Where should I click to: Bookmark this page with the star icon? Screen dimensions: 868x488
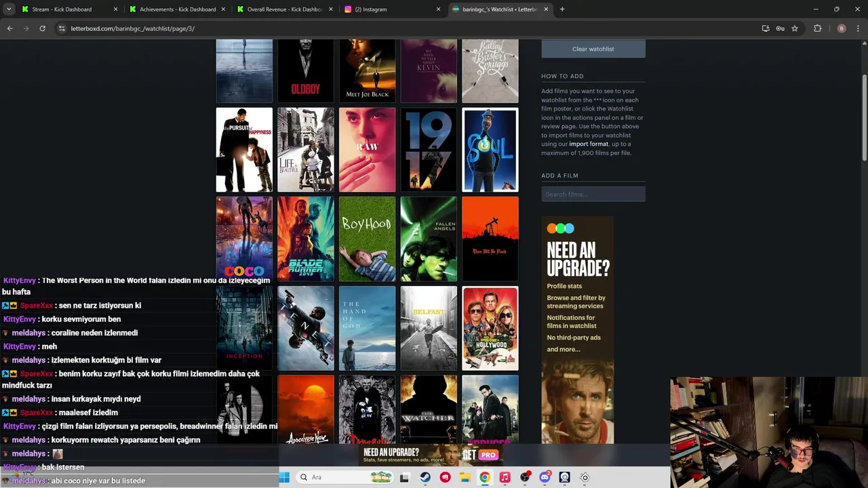tap(795, 28)
